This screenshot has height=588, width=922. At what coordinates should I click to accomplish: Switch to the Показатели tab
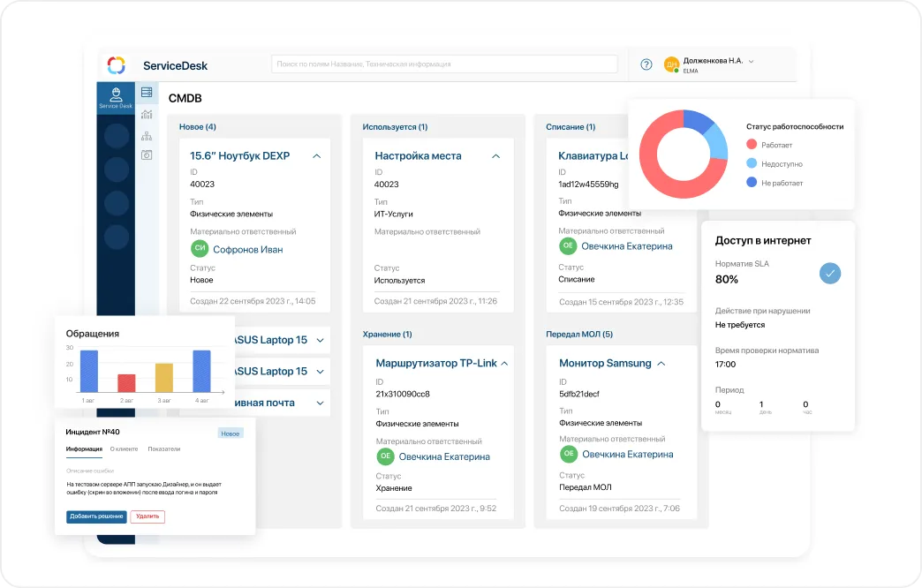[x=163, y=449]
